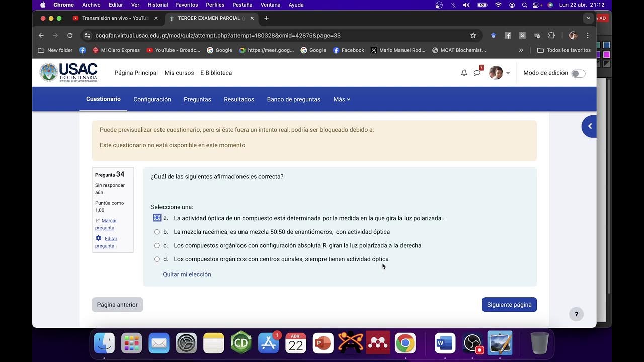This screenshot has height=362, width=644.
Task: Switch to the Banco de preguntas tab
Action: pos(293,99)
